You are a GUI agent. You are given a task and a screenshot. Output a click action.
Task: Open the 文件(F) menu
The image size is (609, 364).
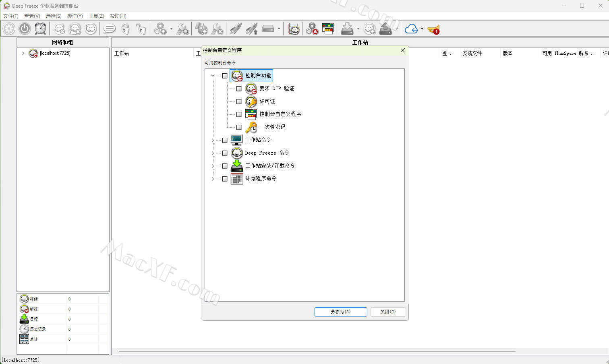pos(11,16)
